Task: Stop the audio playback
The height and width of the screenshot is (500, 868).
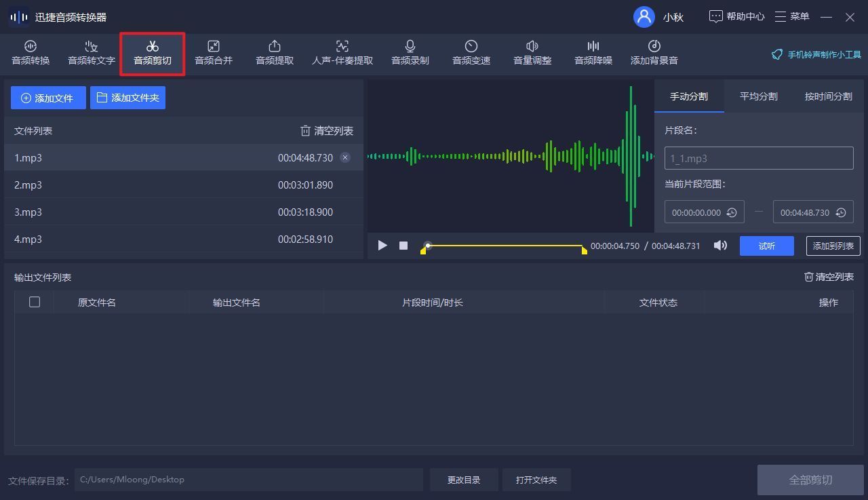Action: point(403,246)
